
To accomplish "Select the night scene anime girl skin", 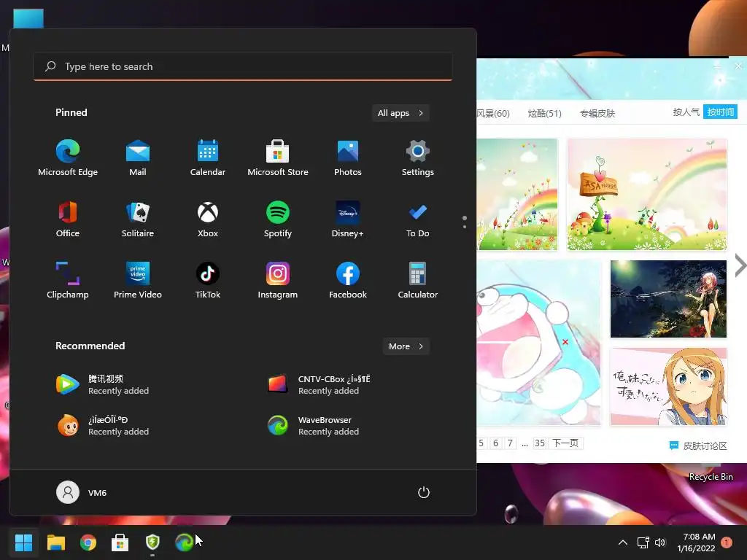I will tap(668, 298).
